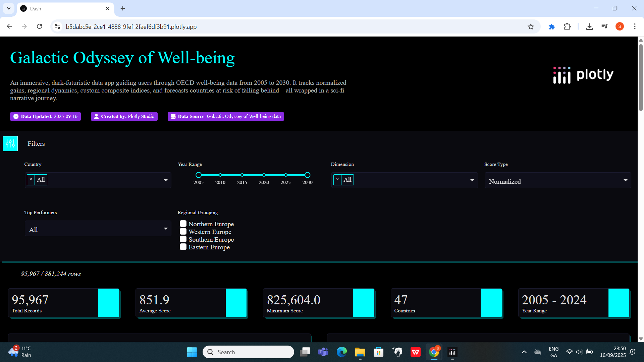Expand the Country dropdown
Screen dimensions: 644x362
[165, 180]
